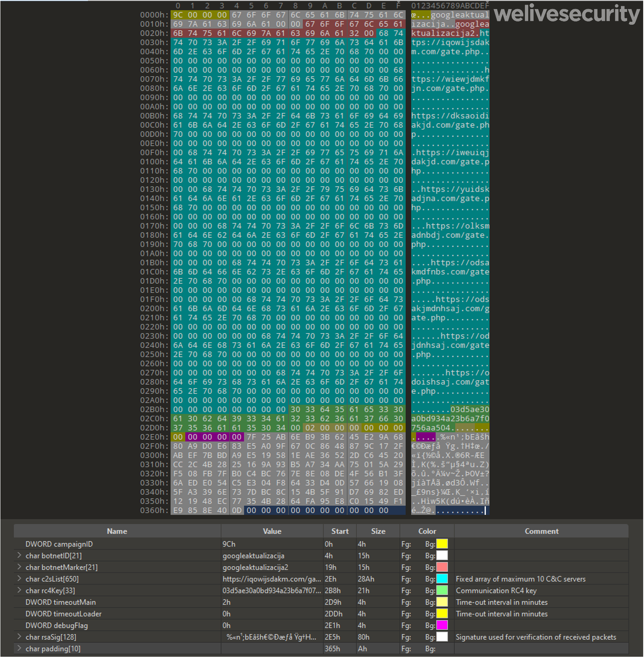Expand the char rsaSig[128] row

[x=19, y=637]
